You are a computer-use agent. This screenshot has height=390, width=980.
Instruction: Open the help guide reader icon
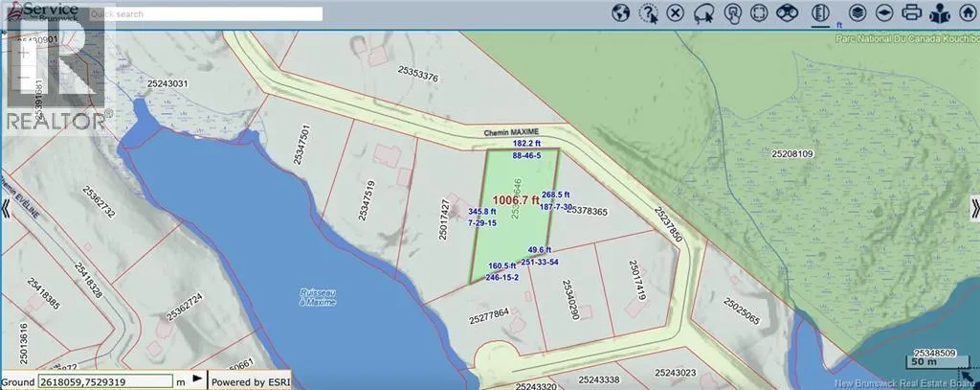click(939, 12)
